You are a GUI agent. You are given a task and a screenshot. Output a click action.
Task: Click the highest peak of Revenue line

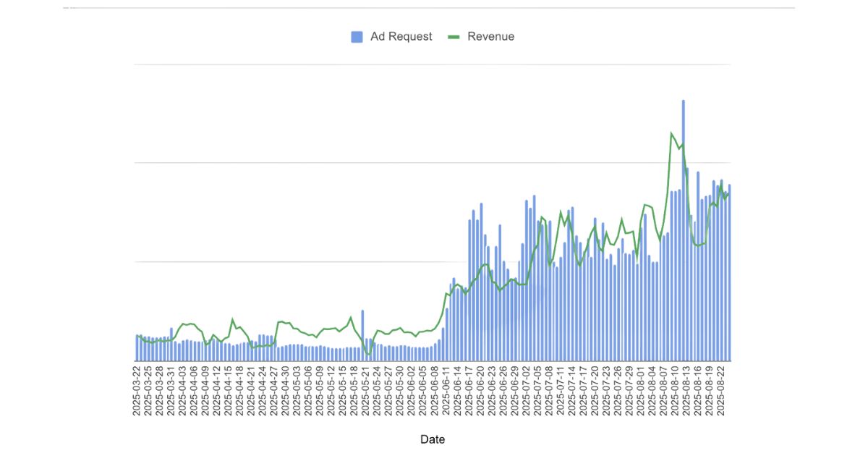tap(671, 134)
